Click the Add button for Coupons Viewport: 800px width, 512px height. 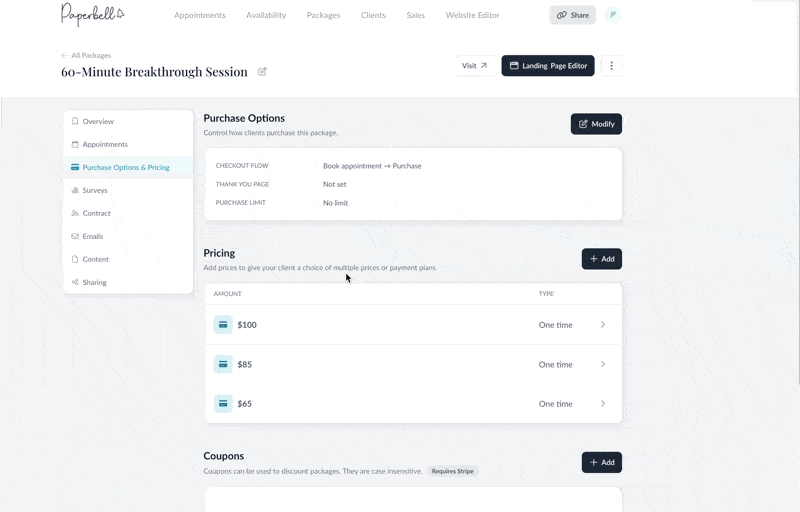(x=601, y=463)
